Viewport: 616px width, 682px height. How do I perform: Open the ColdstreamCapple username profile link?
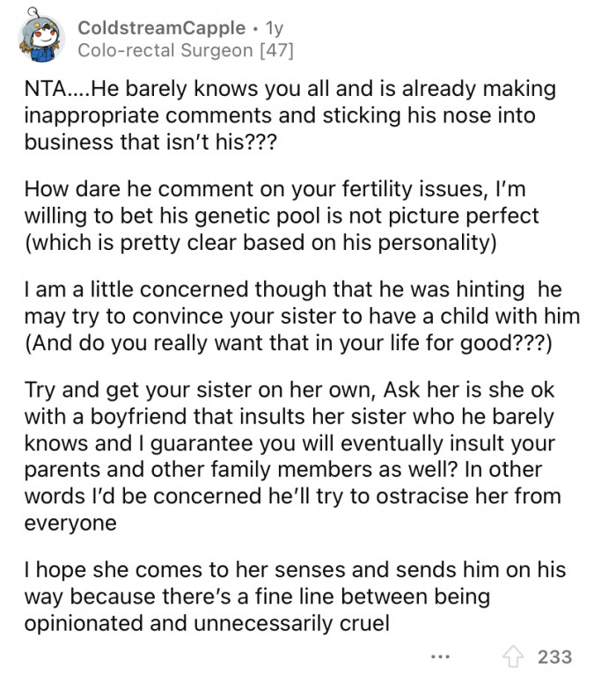[159, 27]
